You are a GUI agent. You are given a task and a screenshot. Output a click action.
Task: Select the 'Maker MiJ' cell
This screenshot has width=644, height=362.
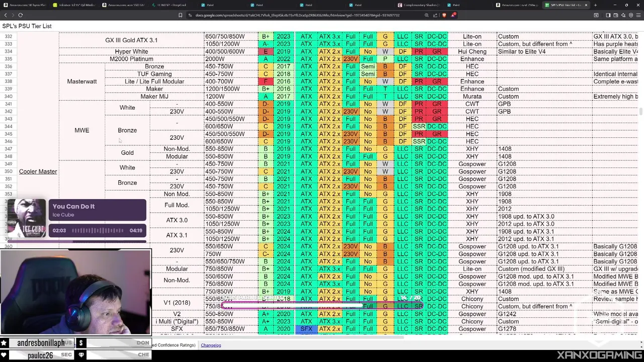(154, 97)
